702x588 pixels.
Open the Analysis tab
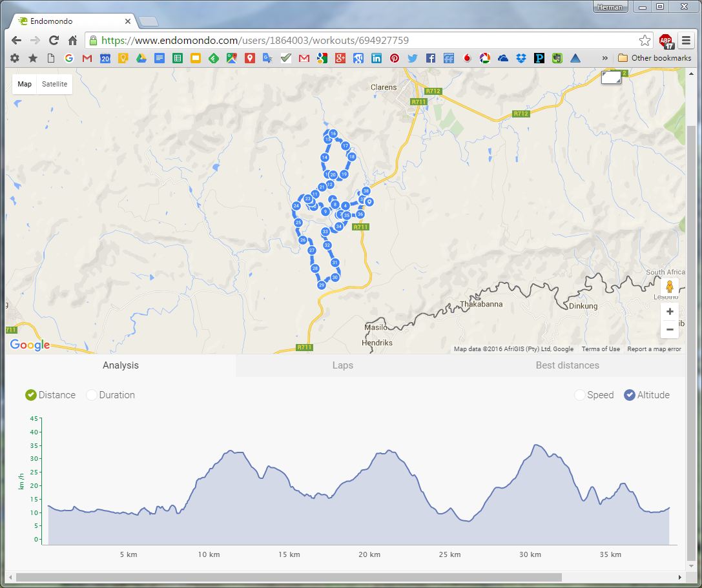click(x=120, y=365)
